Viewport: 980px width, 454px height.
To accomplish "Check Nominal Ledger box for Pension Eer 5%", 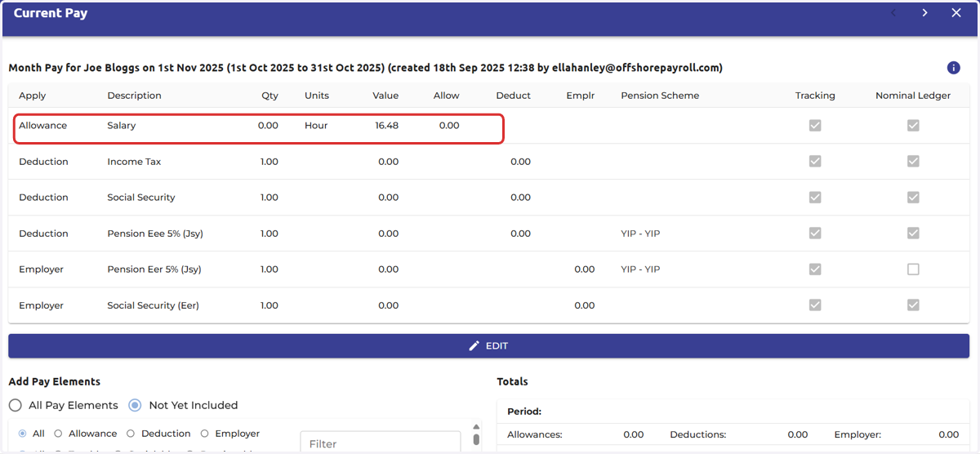I will (x=913, y=269).
